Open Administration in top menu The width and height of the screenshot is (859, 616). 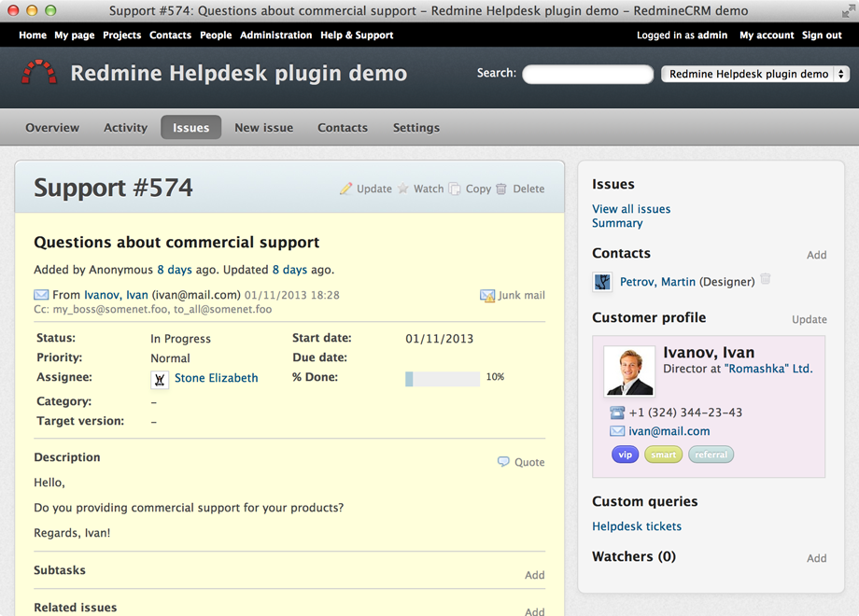tap(275, 35)
